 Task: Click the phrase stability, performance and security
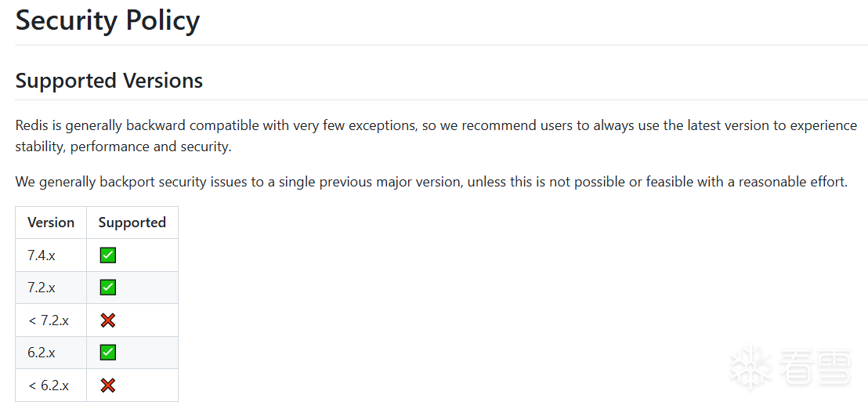pos(123,147)
